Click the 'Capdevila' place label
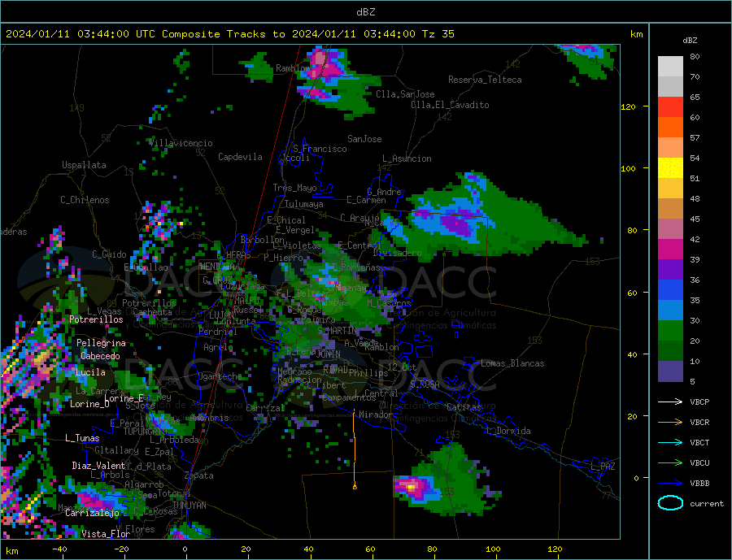 click(240, 157)
